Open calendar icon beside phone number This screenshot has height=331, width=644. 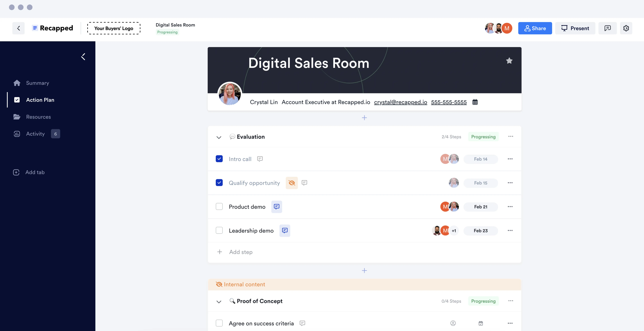point(475,102)
